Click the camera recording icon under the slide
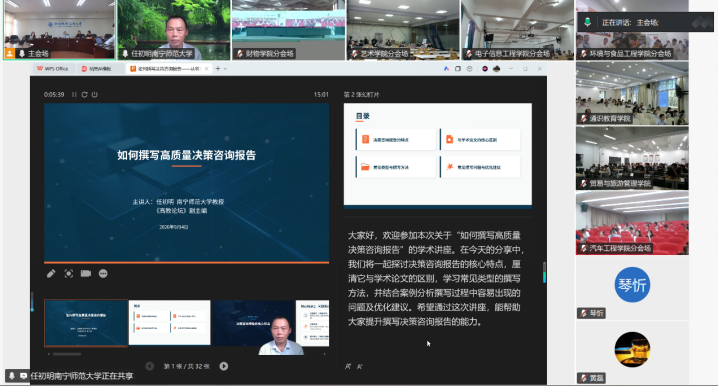The image size is (718, 387). [x=86, y=274]
